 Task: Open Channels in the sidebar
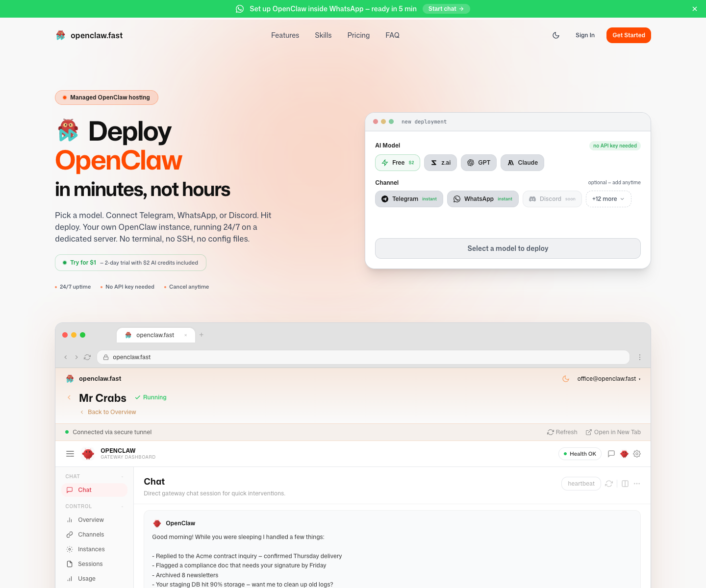[94, 535]
